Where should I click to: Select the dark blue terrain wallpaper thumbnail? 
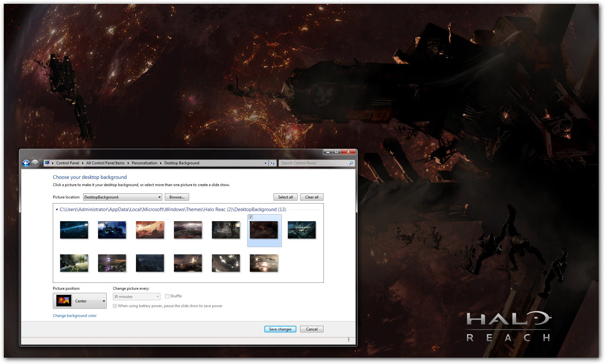point(150,263)
